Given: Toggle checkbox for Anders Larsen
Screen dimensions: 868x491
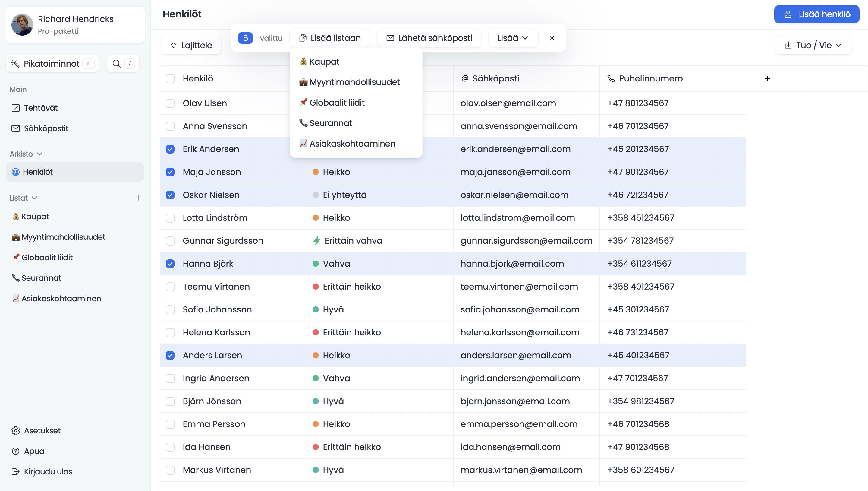Looking at the screenshot, I should click(171, 356).
